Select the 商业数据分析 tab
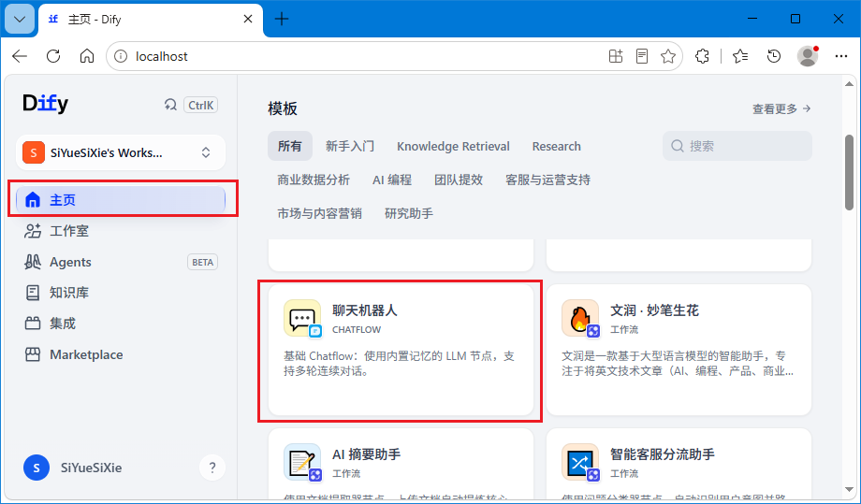This screenshot has width=861, height=504. [314, 180]
